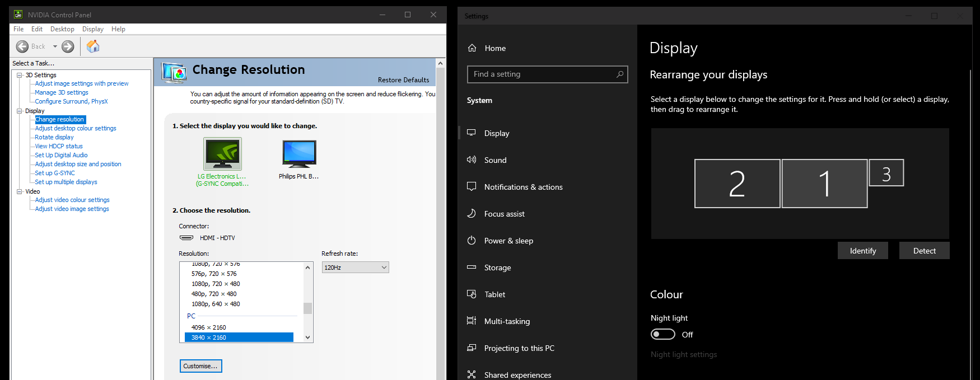Screen dimensions: 980x380
Task: Open Manage 3D settings
Action: pos(62,92)
